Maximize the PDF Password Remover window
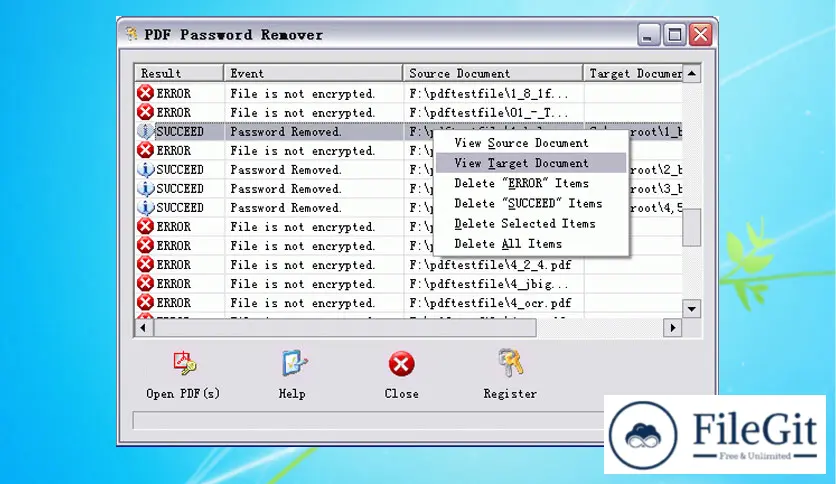 [x=674, y=35]
